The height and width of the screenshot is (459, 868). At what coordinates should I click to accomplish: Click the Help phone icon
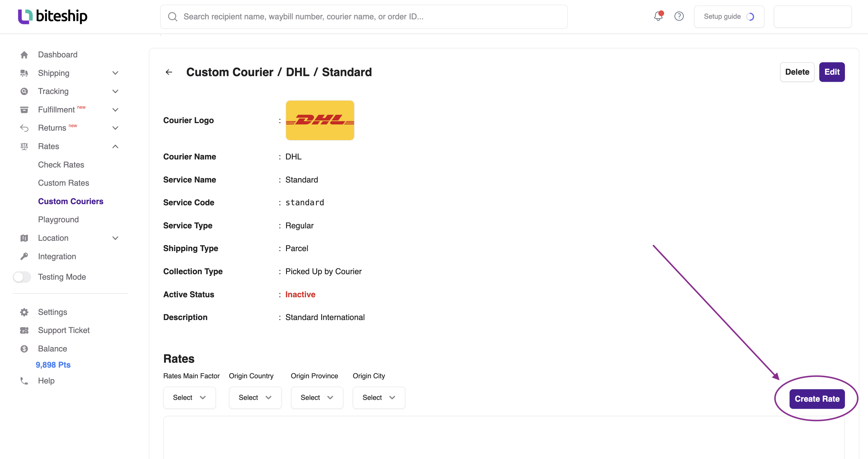coord(24,381)
